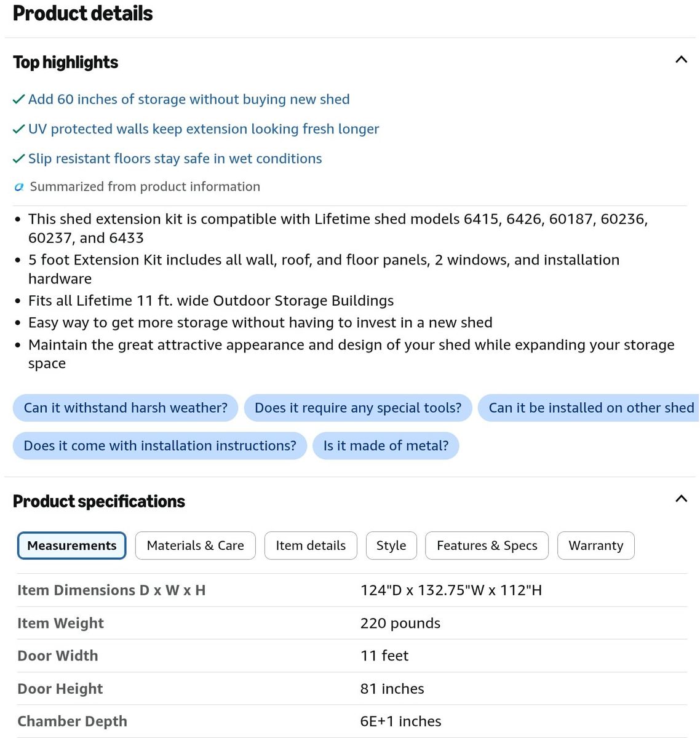
Task: Click 'UV protected walls keep extension' highlight link
Action: coord(204,129)
